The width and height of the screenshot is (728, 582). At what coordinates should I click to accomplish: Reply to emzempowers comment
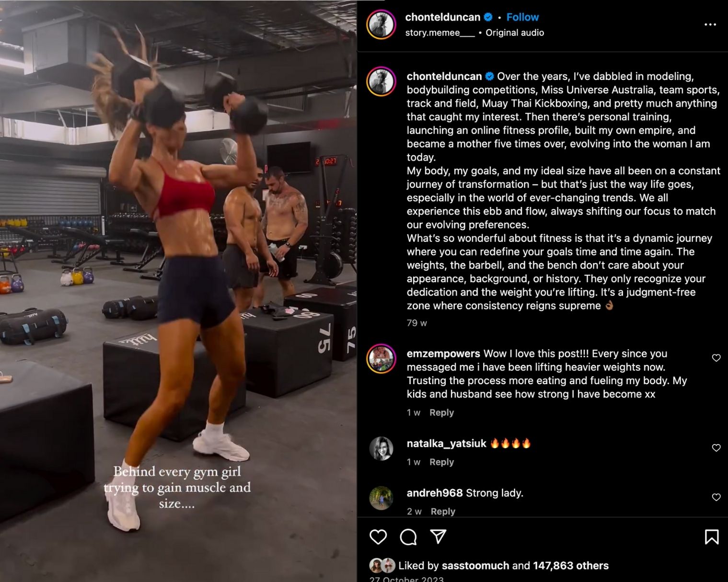(441, 412)
